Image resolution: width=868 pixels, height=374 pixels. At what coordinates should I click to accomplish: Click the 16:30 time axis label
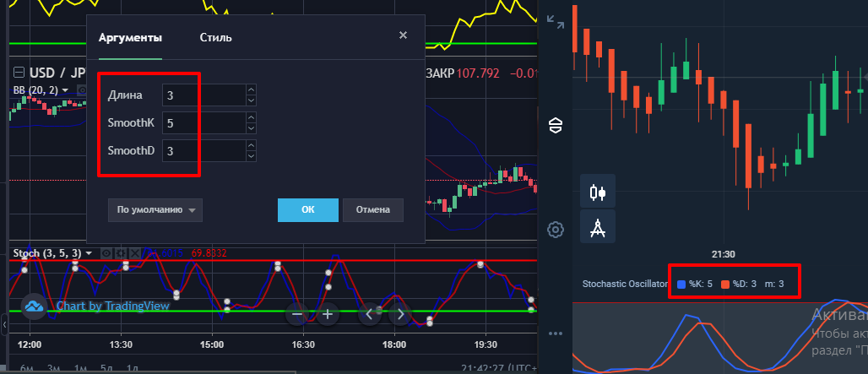303,344
